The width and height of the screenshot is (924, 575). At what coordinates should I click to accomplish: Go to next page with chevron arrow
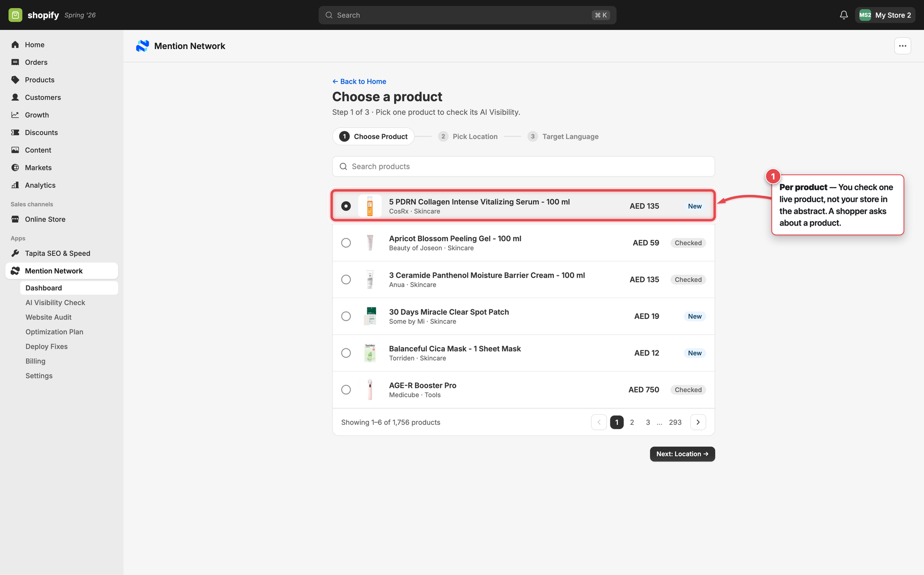698,422
